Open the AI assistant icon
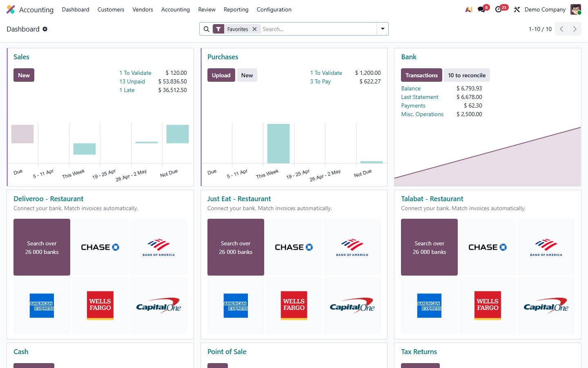 tap(468, 9)
